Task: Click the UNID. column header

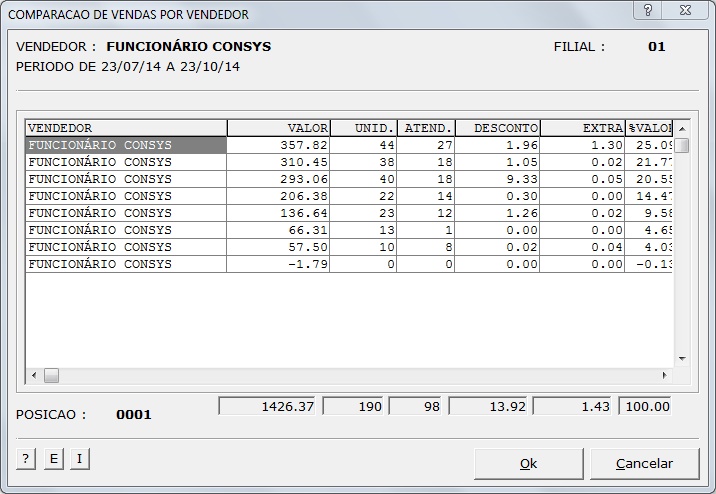Action: pos(363,128)
